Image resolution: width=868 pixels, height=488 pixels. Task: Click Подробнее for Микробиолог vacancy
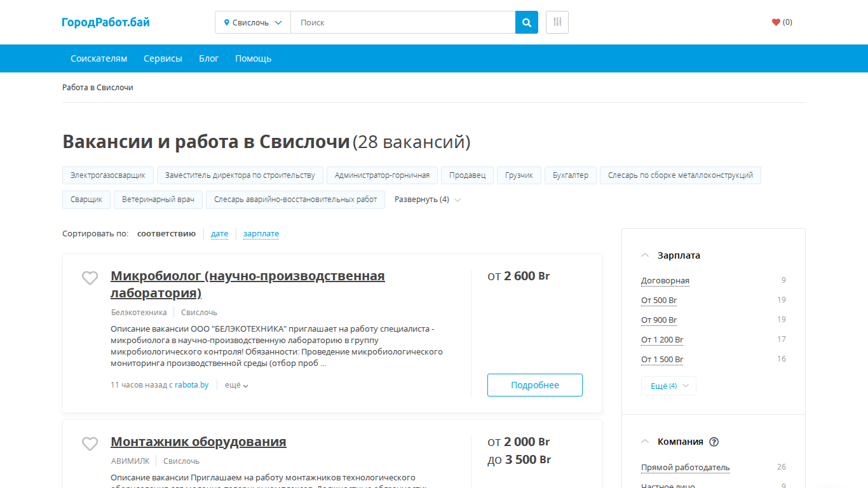click(x=535, y=385)
